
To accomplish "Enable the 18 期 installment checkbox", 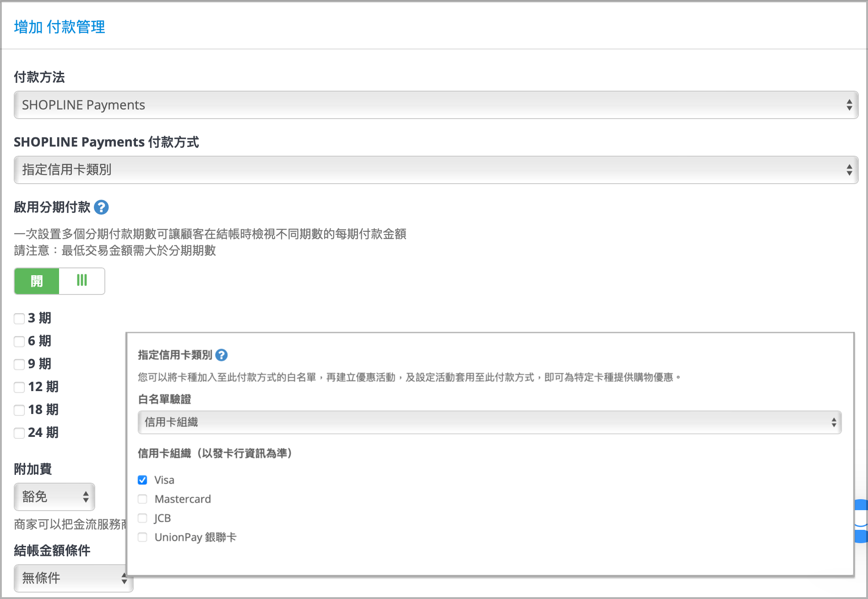I will tap(19, 410).
